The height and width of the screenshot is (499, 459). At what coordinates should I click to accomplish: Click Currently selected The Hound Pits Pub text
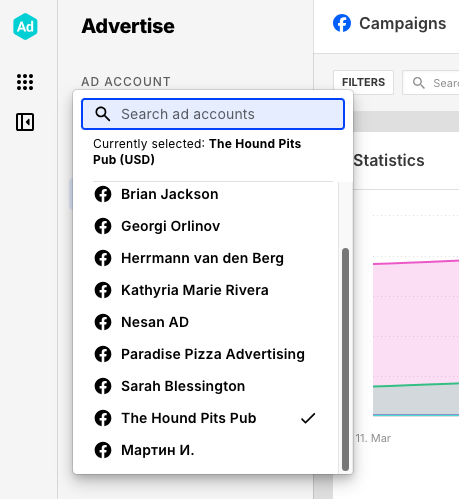[x=197, y=152]
